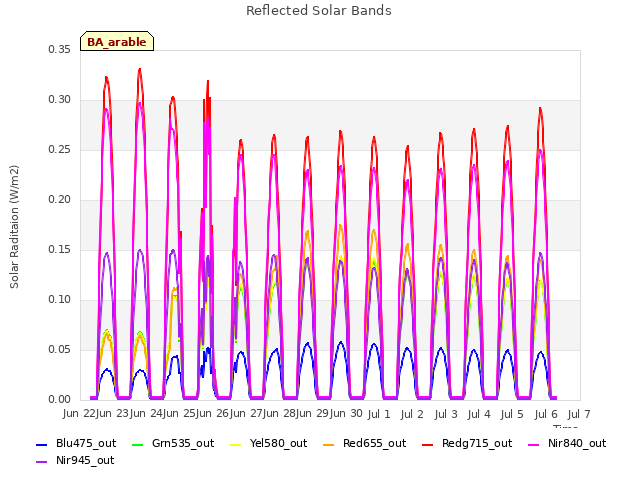Click the blue Blu475_out legend swatch
Image resolution: width=640 pixels, height=480 pixels.
pos(42,444)
